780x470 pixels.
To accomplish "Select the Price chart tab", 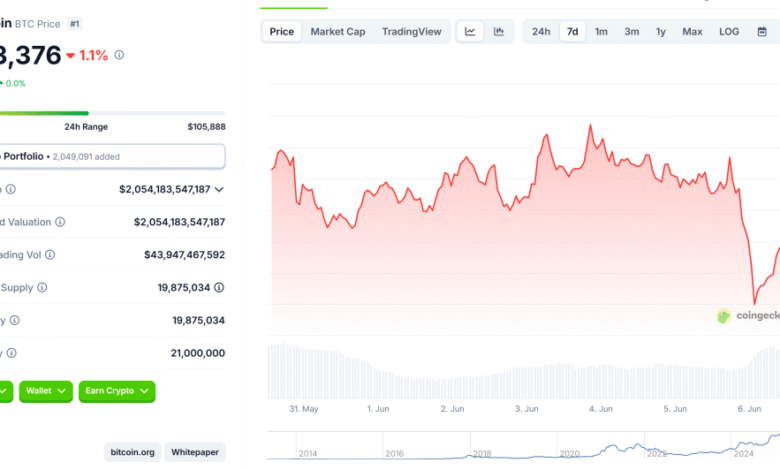I will (282, 32).
